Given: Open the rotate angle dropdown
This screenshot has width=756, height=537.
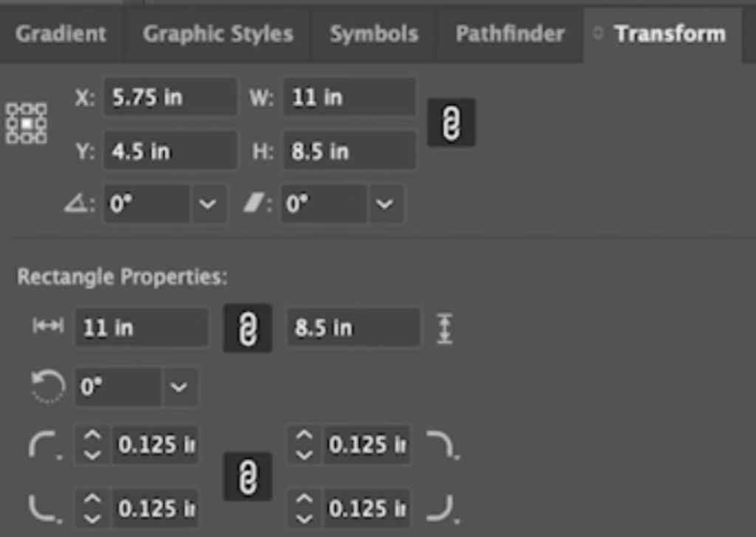Looking at the screenshot, I should (x=207, y=204).
